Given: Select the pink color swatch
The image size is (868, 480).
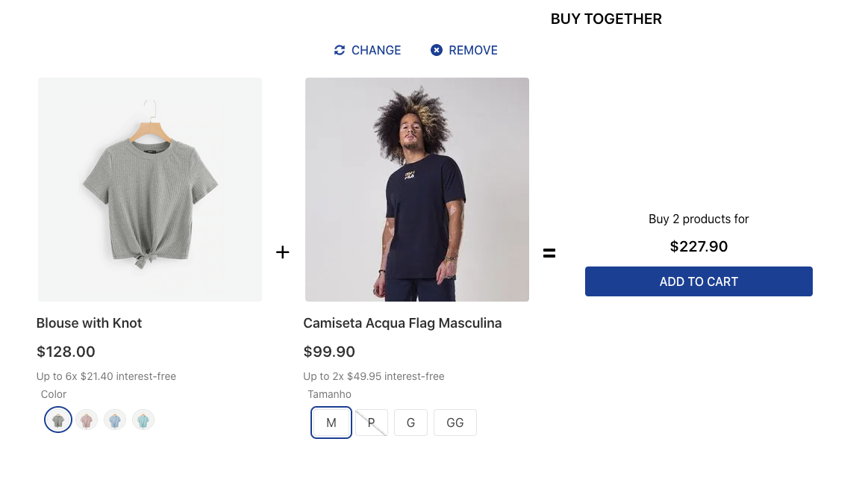Looking at the screenshot, I should 87,420.
